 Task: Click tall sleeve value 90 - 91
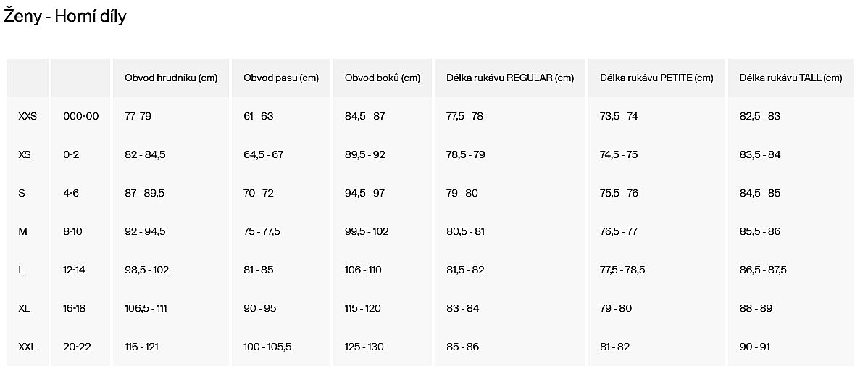pyautogui.click(x=754, y=347)
